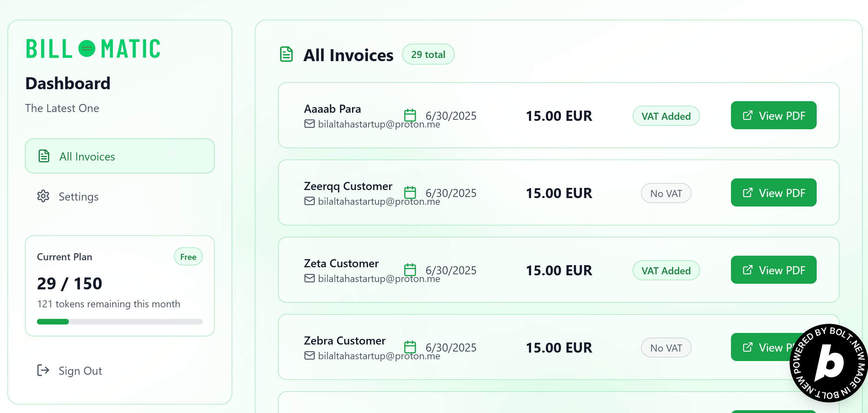868x413 pixels.
Task: Open Zeta Customer invoice PDF
Action: pos(773,270)
